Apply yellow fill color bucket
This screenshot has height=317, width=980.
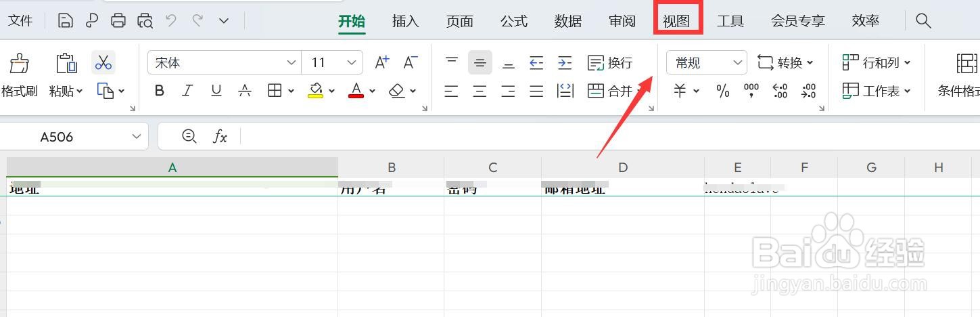(315, 91)
